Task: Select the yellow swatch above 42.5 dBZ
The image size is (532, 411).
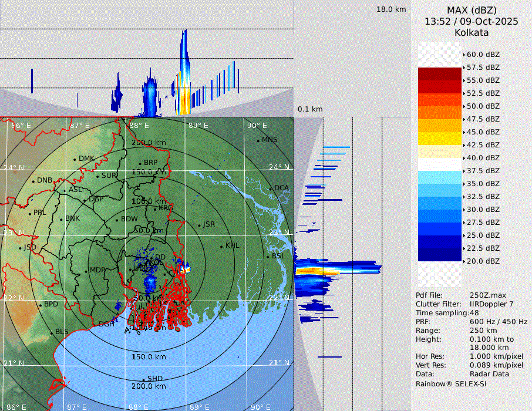Action: (439, 138)
